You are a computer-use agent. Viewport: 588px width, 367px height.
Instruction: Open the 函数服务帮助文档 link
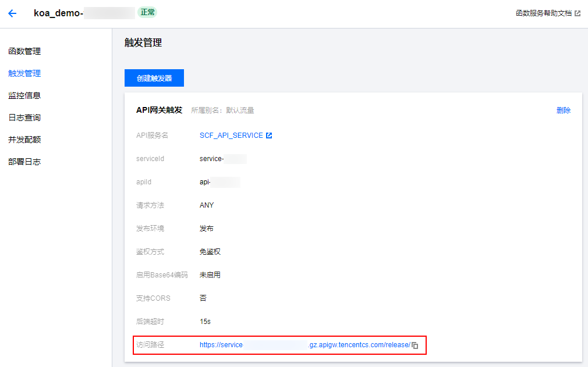pos(544,13)
